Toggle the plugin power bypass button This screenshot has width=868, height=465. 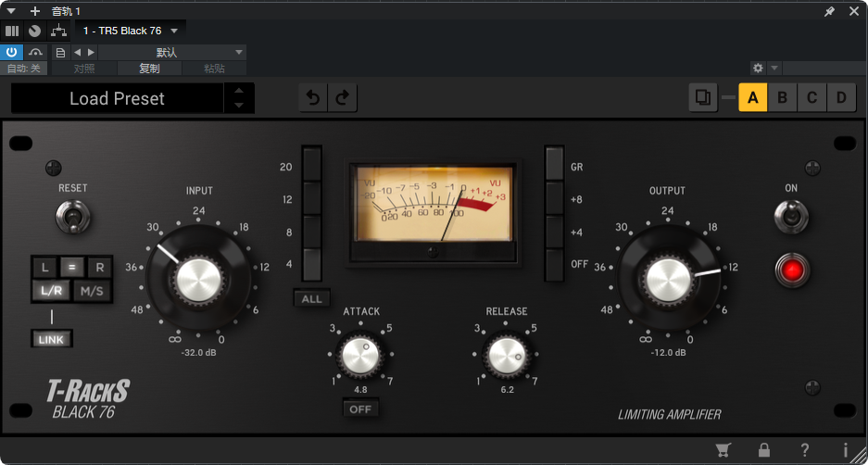point(12,53)
